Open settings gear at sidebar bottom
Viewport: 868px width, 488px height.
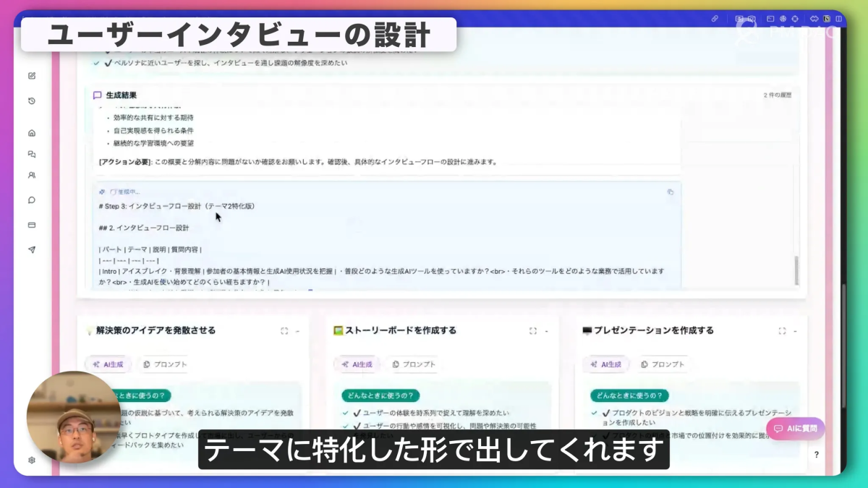coord(32,460)
